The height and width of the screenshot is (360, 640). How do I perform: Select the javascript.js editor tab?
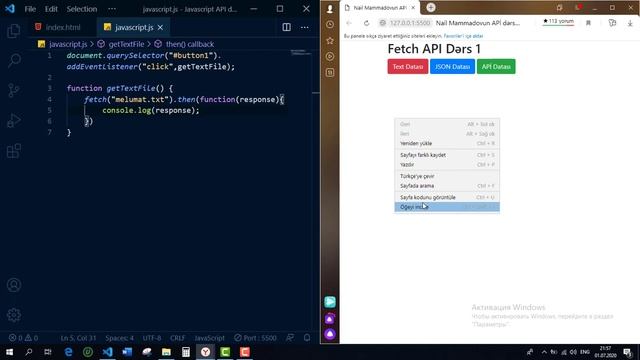coord(133,27)
